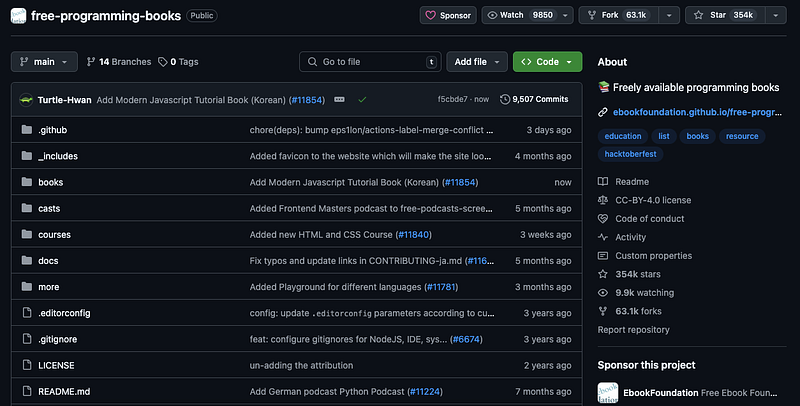Viewport: 800px width, 406px height.
Task: View the 9,507 Commits history
Action: click(x=534, y=99)
